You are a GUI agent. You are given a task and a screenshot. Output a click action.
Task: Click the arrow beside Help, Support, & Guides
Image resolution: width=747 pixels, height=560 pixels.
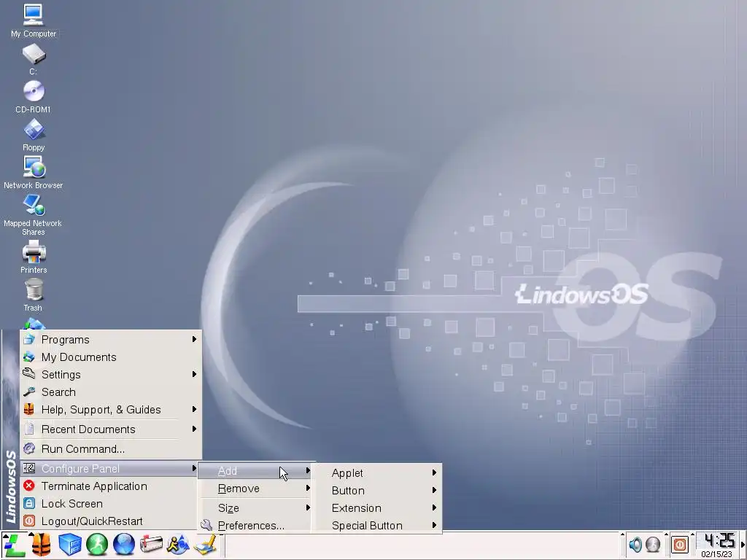click(194, 410)
